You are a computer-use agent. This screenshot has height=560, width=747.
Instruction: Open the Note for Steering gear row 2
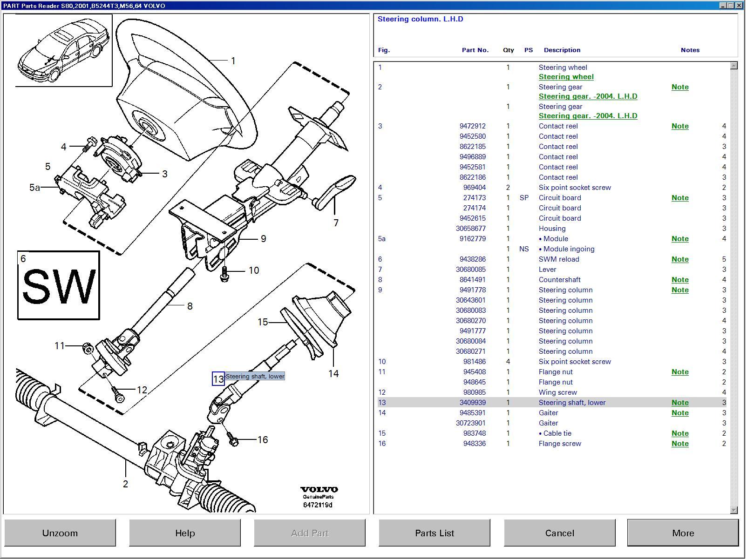(x=680, y=87)
